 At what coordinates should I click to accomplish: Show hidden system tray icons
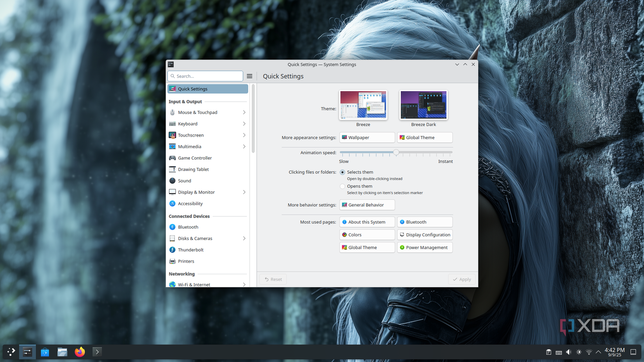point(598,351)
